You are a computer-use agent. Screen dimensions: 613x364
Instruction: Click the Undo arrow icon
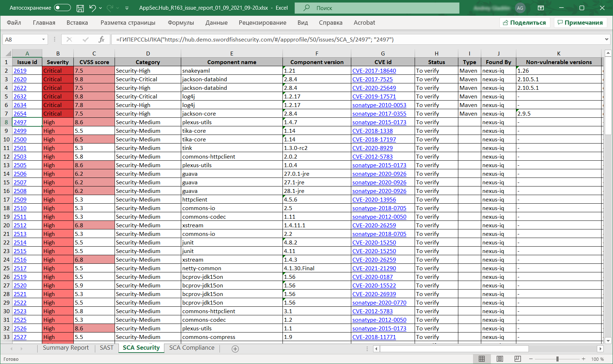point(92,8)
